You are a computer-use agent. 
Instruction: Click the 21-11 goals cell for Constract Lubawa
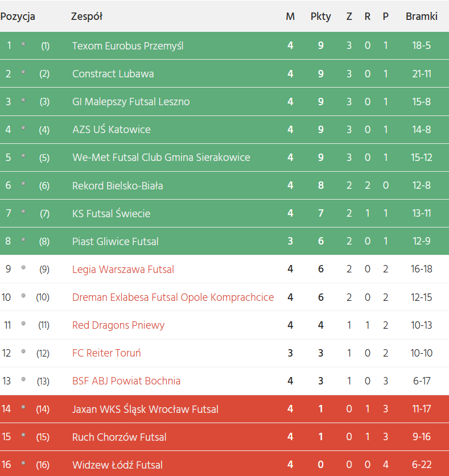[x=421, y=73]
